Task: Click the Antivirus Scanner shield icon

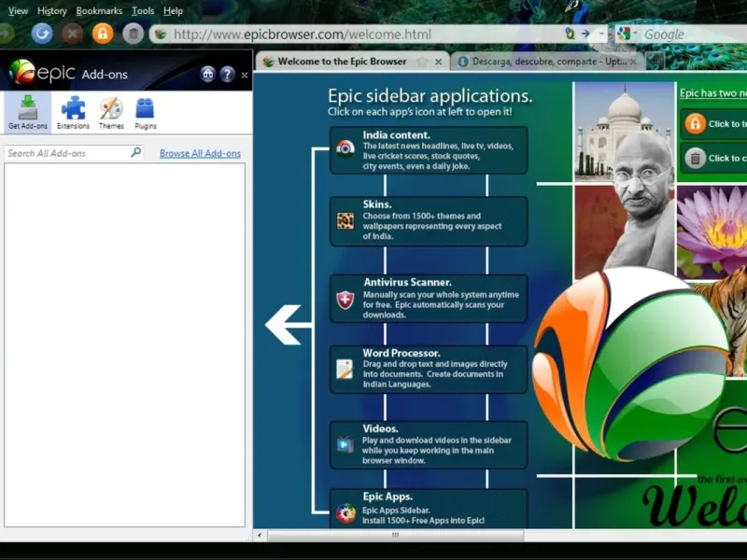Action: pos(345,300)
